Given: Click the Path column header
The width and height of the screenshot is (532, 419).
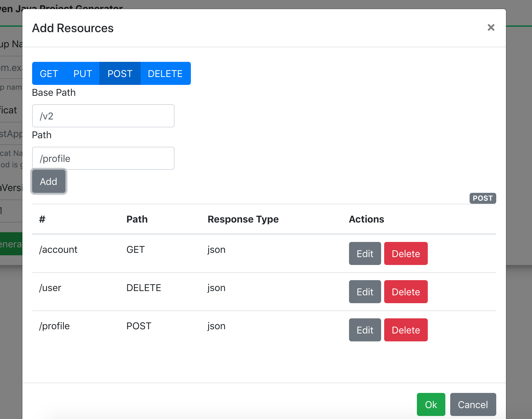Looking at the screenshot, I should pyautogui.click(x=137, y=219).
